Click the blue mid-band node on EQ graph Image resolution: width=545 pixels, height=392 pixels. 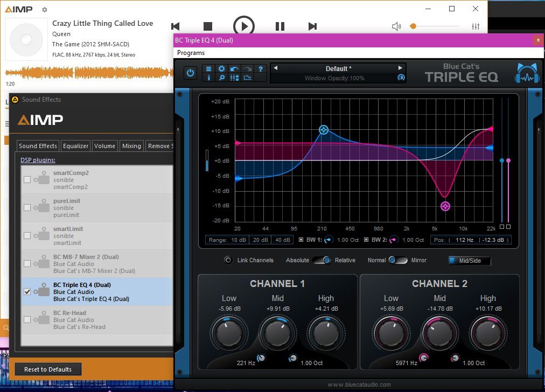[x=324, y=130]
